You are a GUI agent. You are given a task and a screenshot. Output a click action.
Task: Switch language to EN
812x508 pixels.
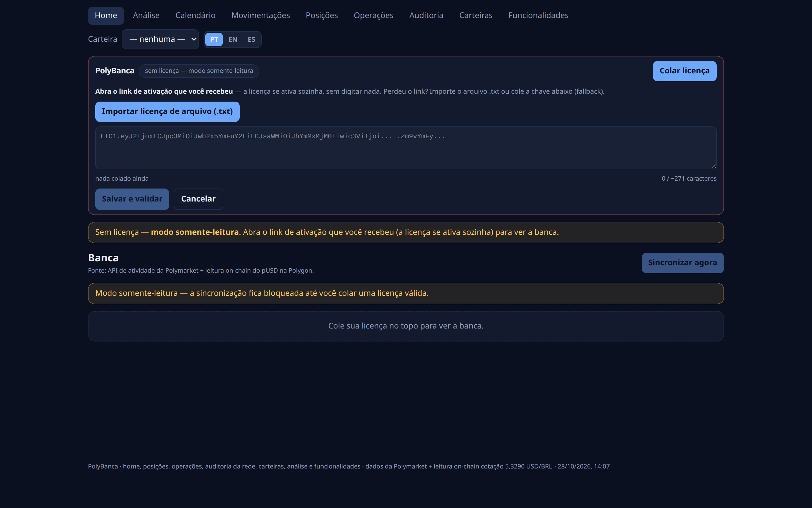[233, 40]
